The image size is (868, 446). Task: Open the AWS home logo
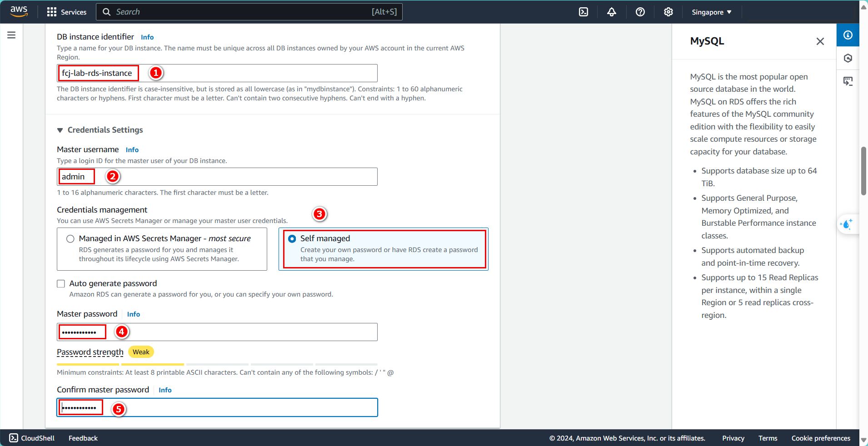click(19, 11)
